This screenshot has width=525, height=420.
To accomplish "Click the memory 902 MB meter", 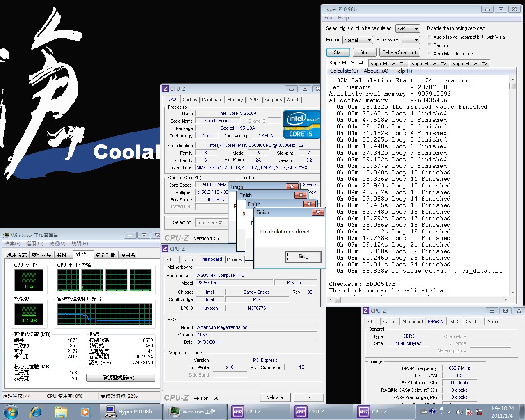I will (29, 314).
